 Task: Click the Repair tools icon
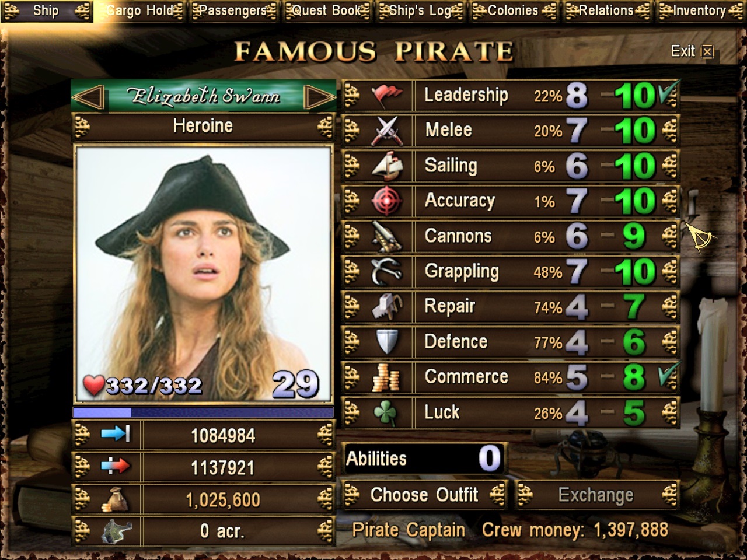[x=386, y=307]
